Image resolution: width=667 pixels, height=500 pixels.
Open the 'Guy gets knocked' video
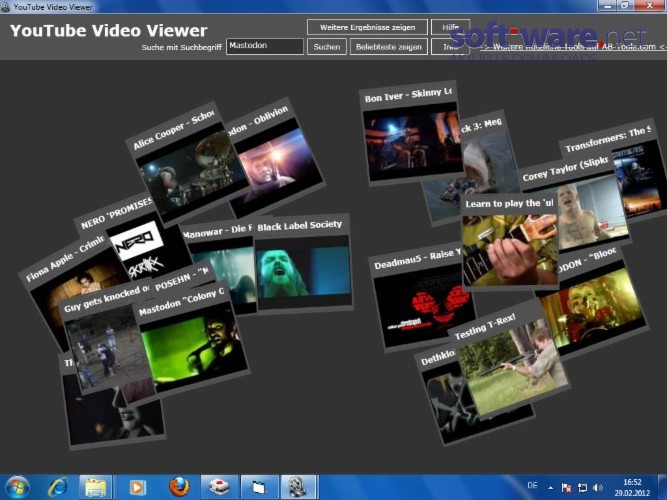coord(102,336)
